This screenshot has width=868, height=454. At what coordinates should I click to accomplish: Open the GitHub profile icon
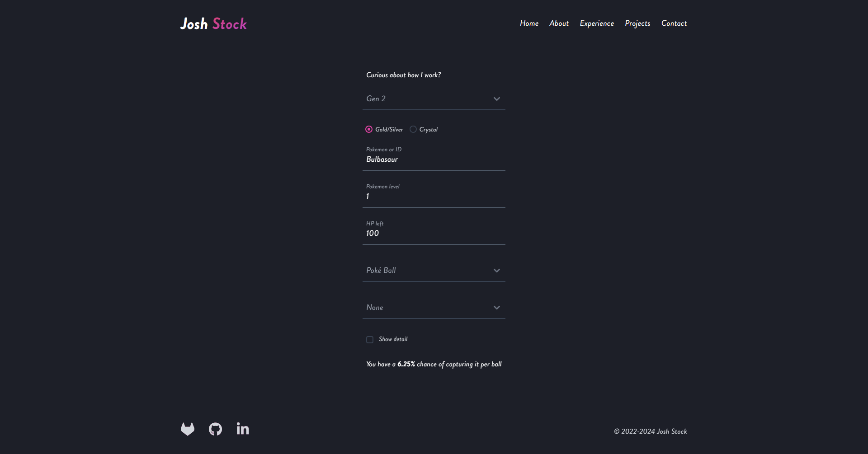[x=215, y=429]
